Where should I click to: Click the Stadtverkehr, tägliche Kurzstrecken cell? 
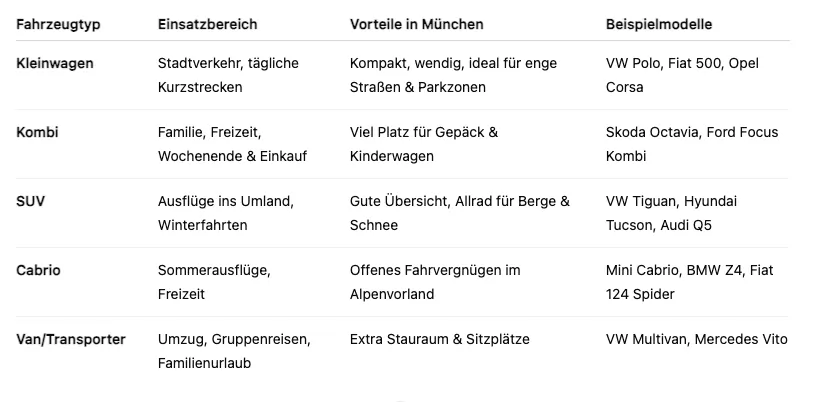[x=228, y=75]
